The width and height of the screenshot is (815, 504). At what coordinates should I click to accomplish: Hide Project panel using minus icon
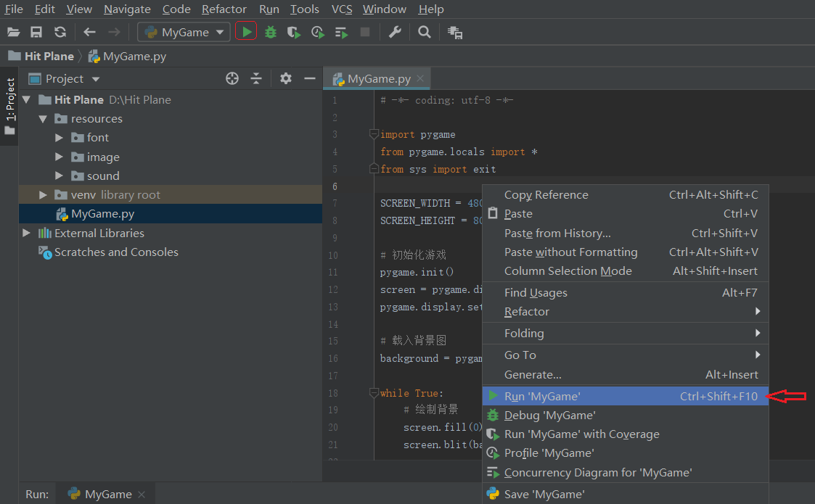point(310,78)
